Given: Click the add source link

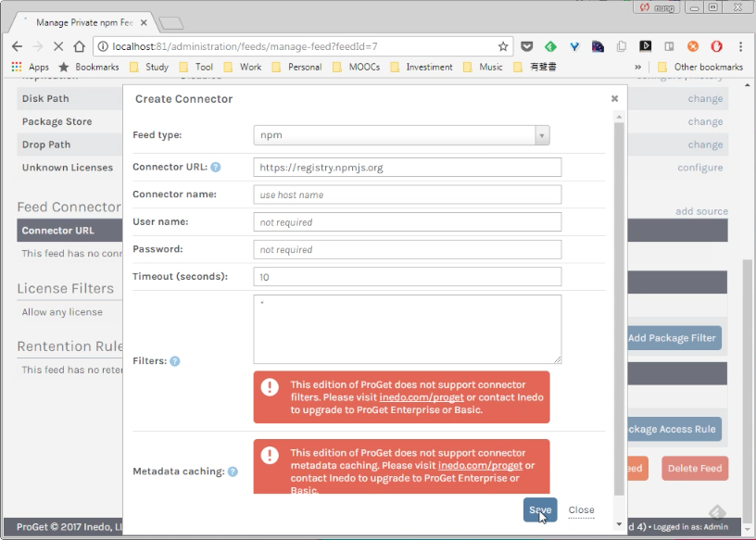Looking at the screenshot, I should [x=701, y=211].
